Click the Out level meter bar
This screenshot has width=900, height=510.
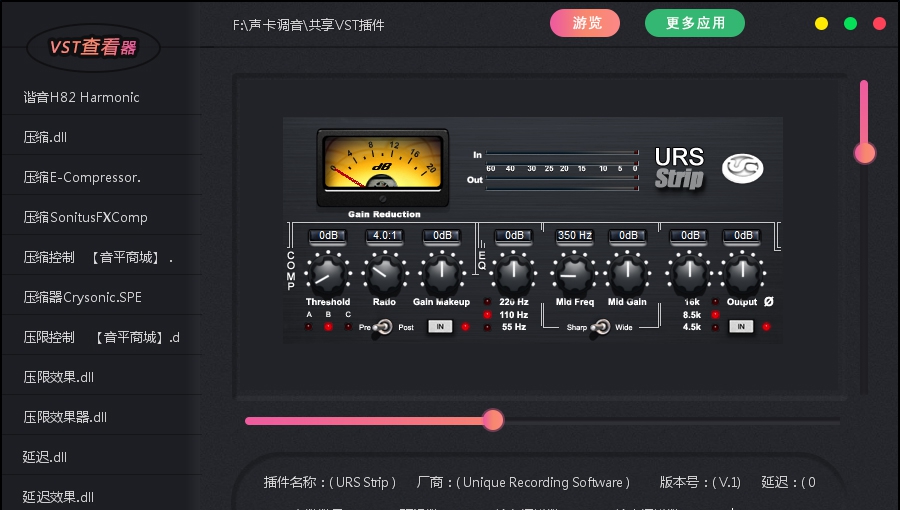click(x=562, y=178)
